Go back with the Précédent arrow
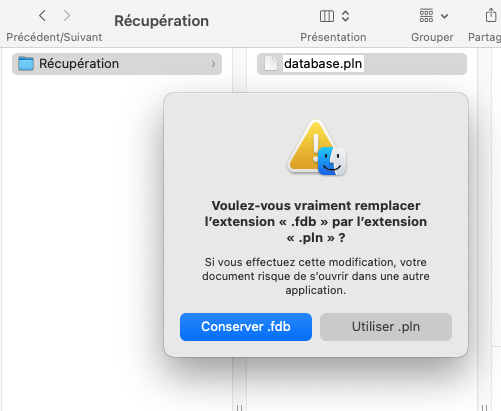This screenshot has height=411, width=501. 42,16
